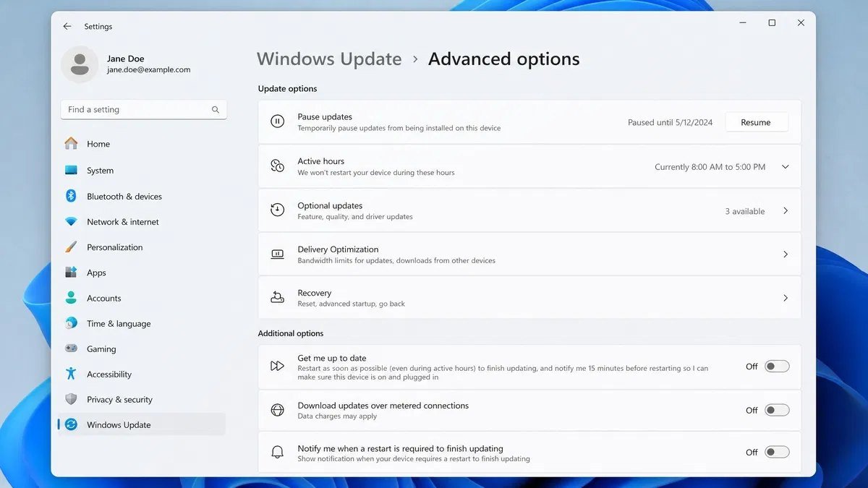Image resolution: width=868 pixels, height=488 pixels.
Task: Click Jane Doe's profile avatar
Action: coord(80,64)
